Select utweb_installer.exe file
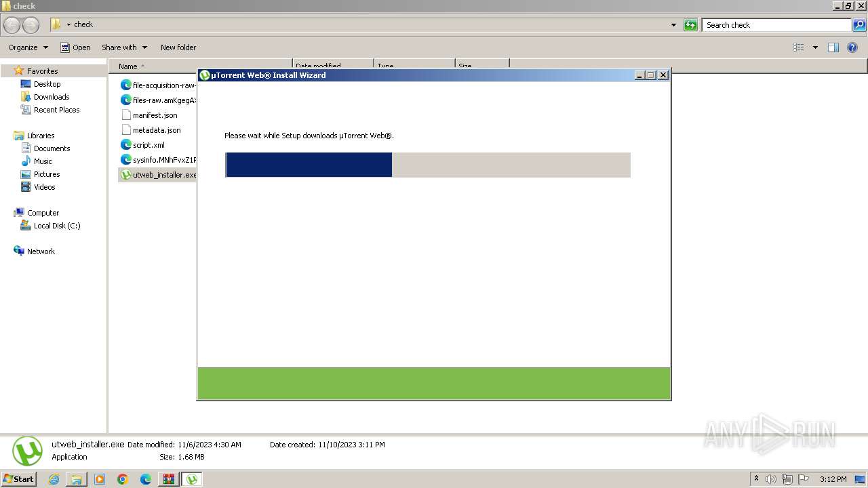This screenshot has width=868, height=488. click(x=158, y=175)
